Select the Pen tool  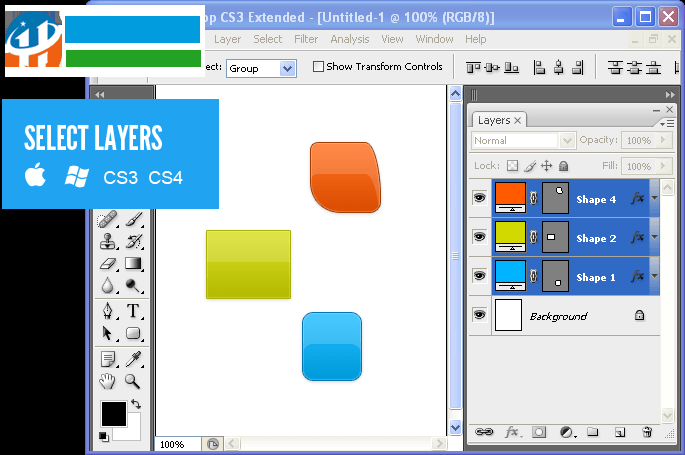coord(107,311)
